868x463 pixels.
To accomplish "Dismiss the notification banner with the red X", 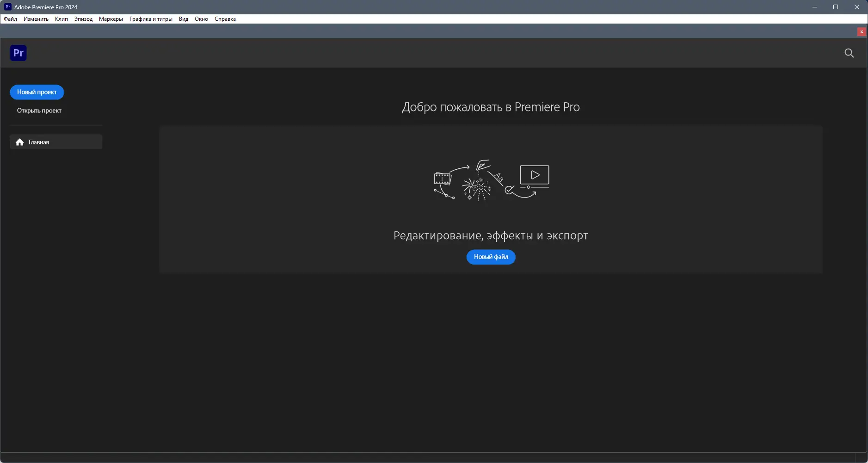I will tap(862, 31).
